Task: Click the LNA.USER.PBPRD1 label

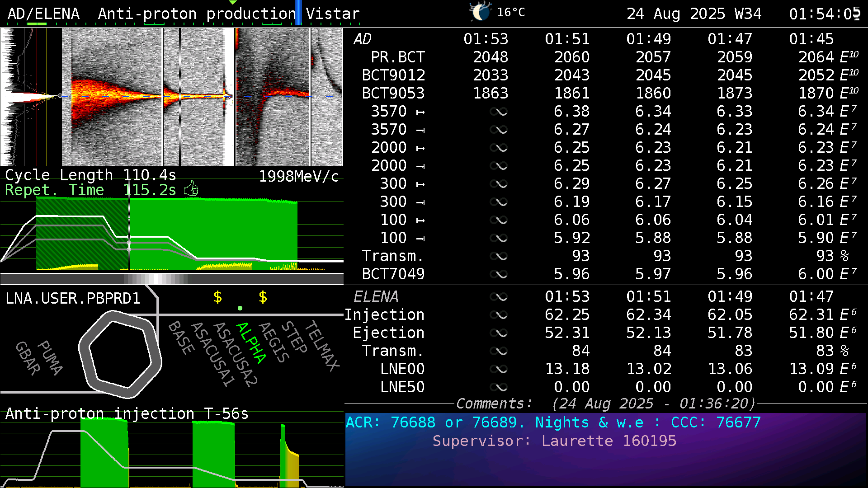Action: pos(73,298)
